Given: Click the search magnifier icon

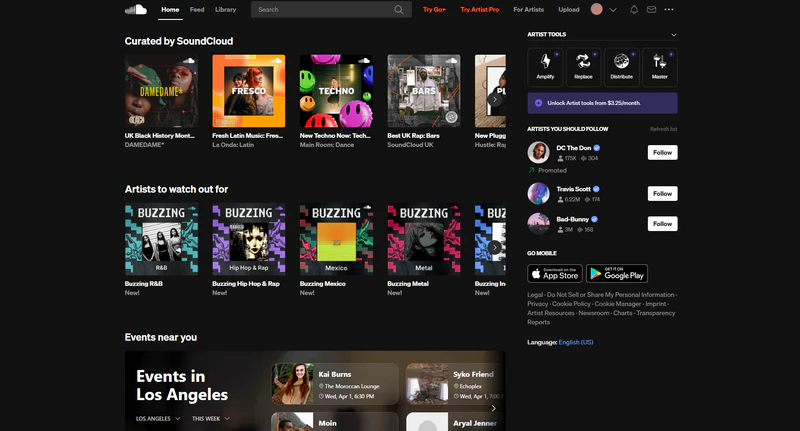Looking at the screenshot, I should [x=398, y=10].
